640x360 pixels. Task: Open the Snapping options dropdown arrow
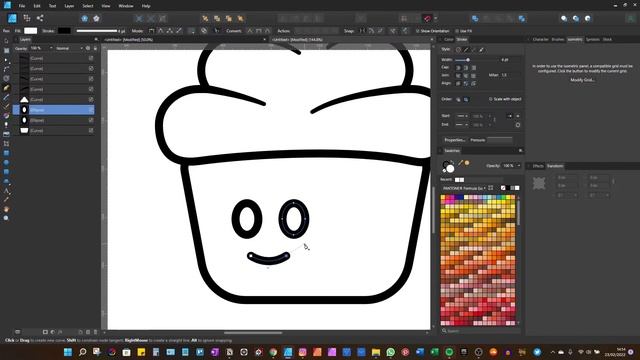(436, 18)
